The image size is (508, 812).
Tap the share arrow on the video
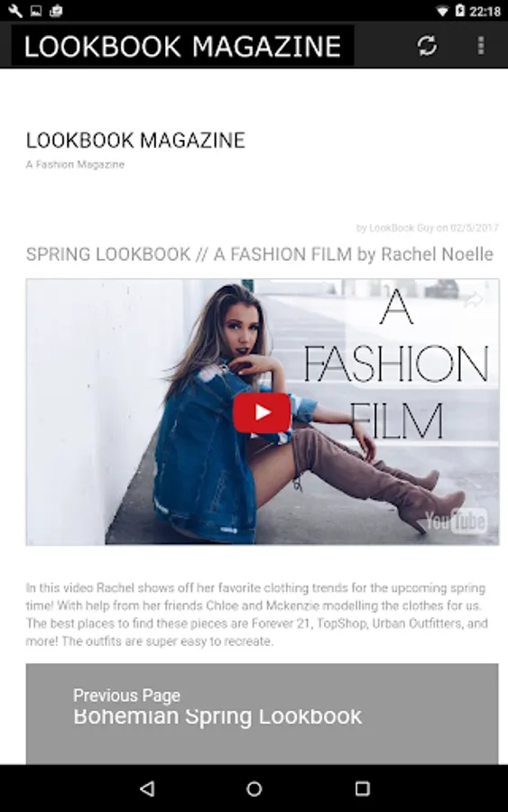[x=474, y=299]
